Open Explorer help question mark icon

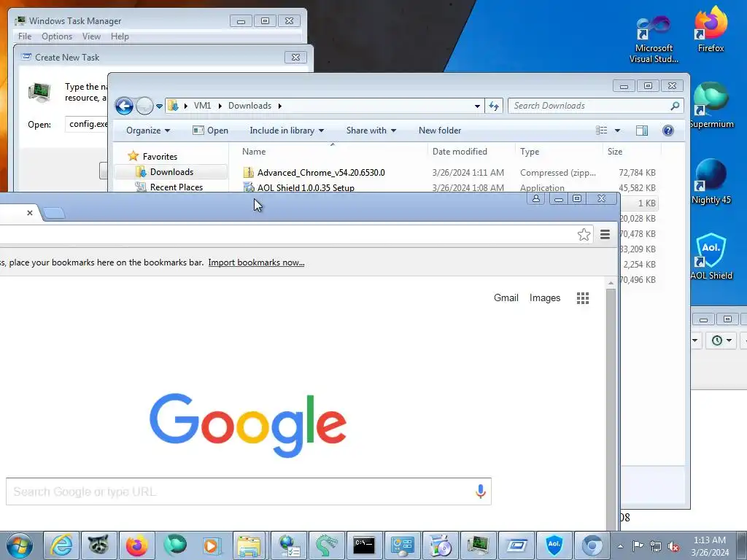668,131
